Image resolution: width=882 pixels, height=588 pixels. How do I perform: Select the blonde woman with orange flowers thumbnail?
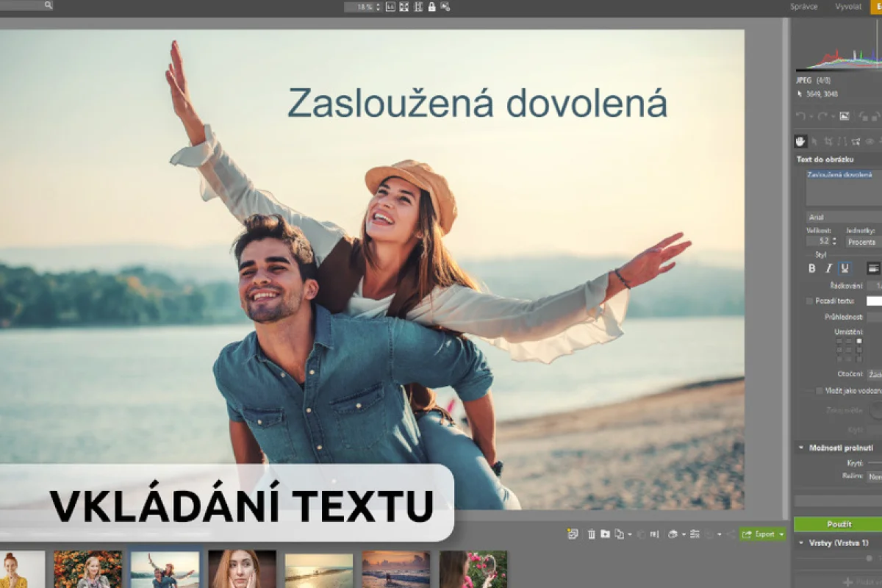point(87,570)
